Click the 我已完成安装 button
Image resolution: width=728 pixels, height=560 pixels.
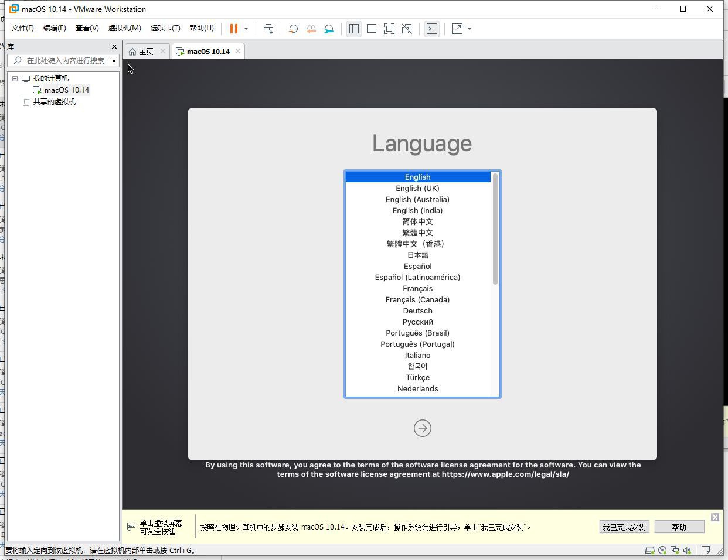pos(624,527)
